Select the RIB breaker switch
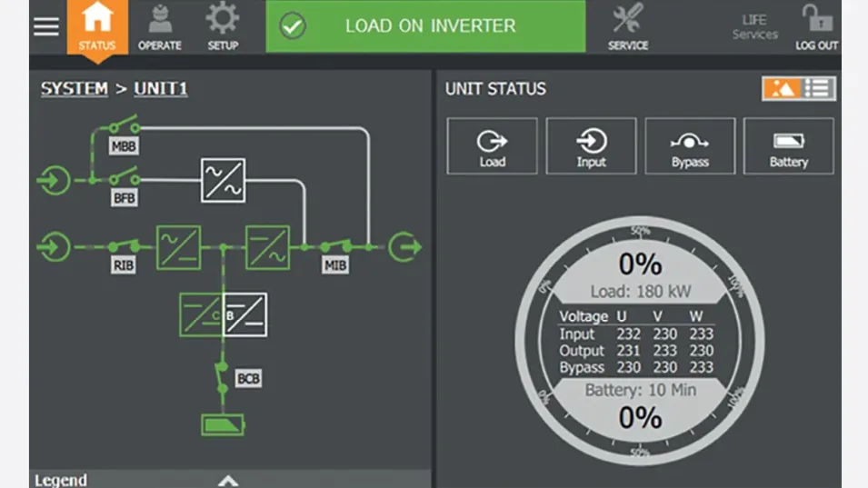Screen dimensions: 868x488 (124, 245)
